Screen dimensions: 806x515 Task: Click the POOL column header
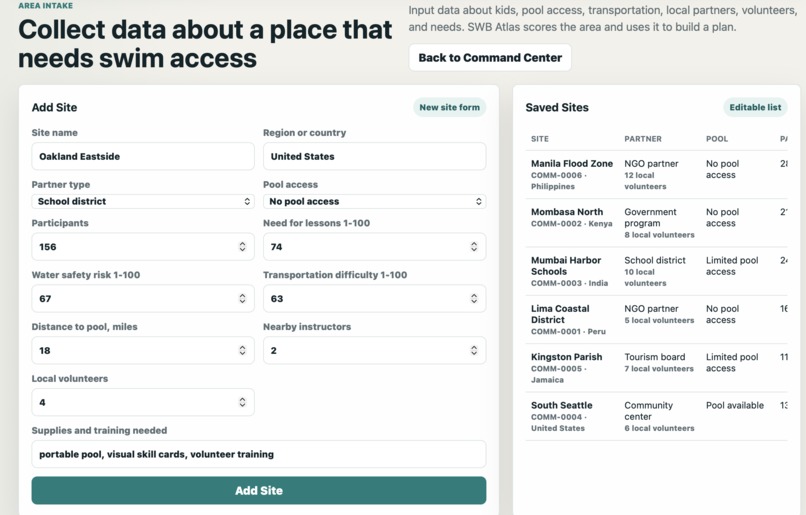coord(717,139)
